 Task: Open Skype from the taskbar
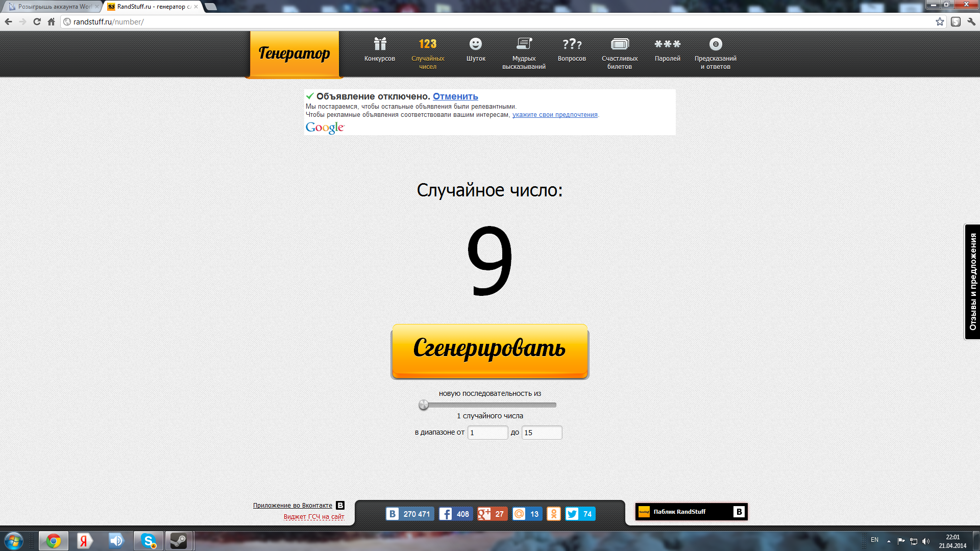click(149, 541)
